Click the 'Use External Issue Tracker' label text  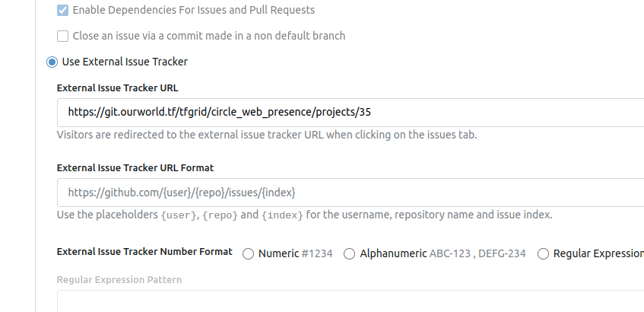click(125, 62)
